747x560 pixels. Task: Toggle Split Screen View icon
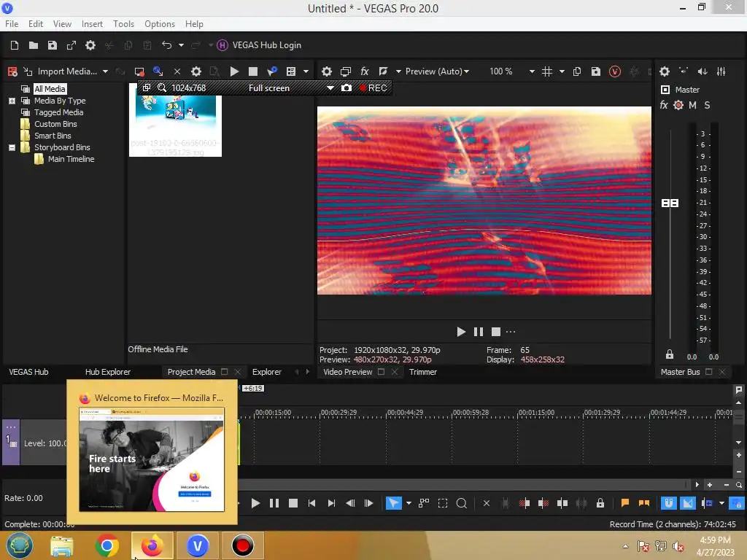point(384,71)
